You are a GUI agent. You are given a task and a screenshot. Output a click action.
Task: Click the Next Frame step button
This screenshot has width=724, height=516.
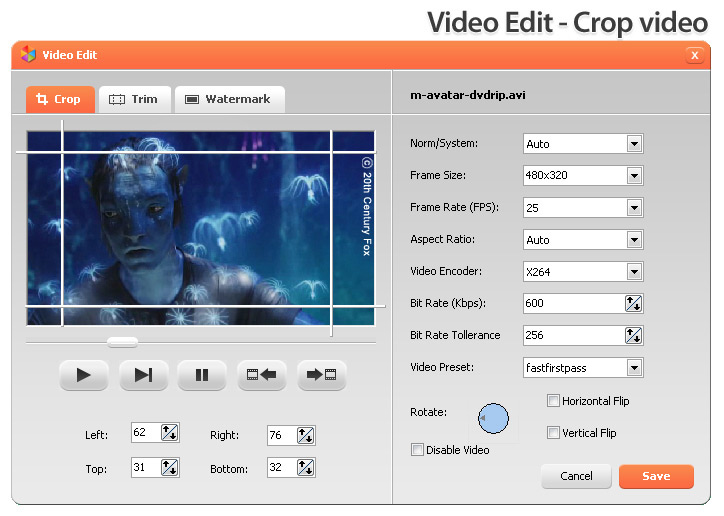click(143, 375)
